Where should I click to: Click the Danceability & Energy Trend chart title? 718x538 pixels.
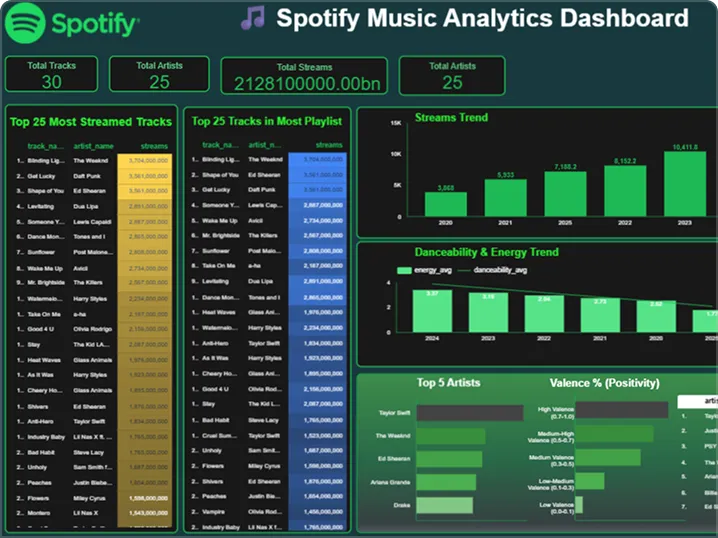tap(487, 252)
